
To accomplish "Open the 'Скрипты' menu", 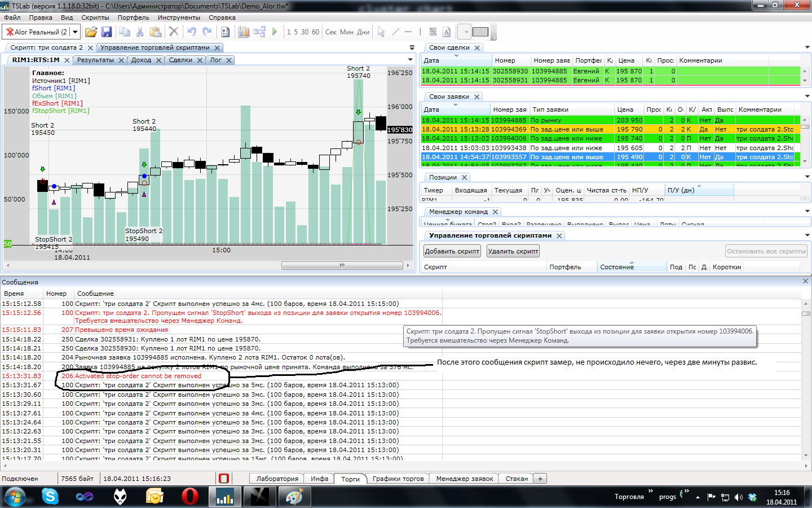I will pyautogui.click(x=95, y=17).
